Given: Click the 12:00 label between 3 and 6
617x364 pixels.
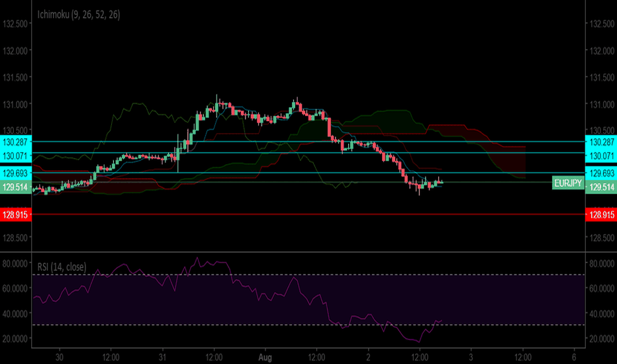Looking at the screenshot, I should click(523, 357).
